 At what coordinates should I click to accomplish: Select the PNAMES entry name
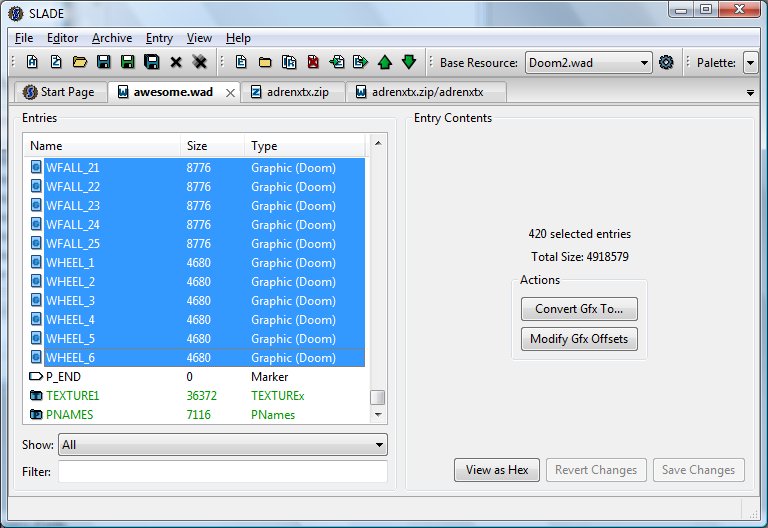[70, 414]
